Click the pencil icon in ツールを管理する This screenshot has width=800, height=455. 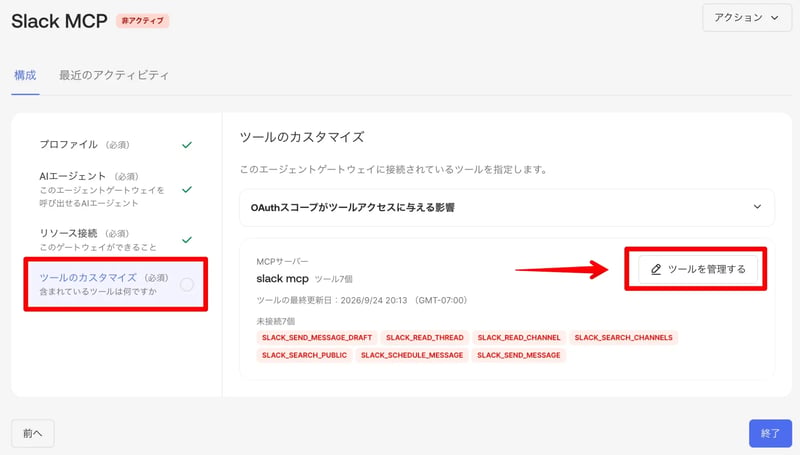pyautogui.click(x=656, y=269)
